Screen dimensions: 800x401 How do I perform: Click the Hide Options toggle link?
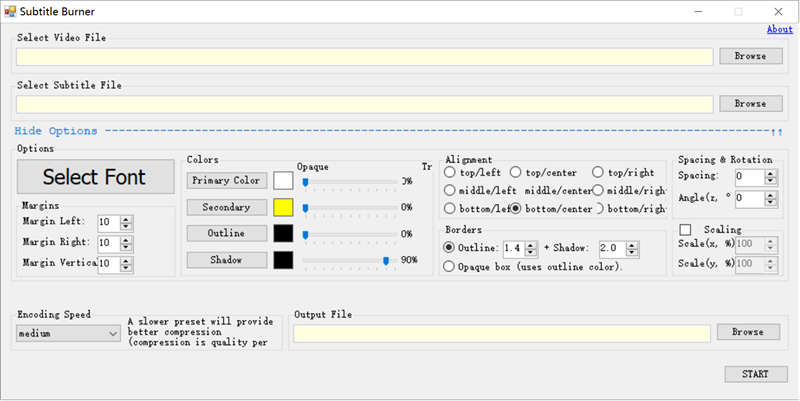point(56,131)
